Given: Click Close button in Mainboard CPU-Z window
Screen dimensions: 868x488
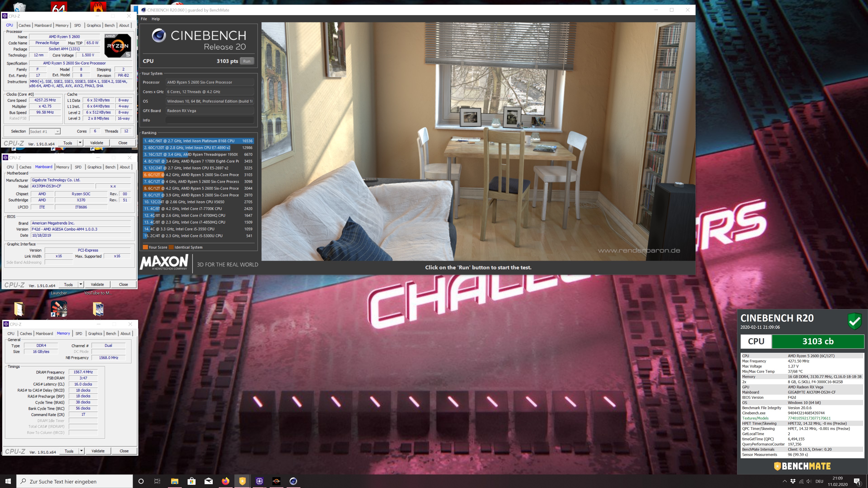Looking at the screenshot, I should tap(123, 285).
